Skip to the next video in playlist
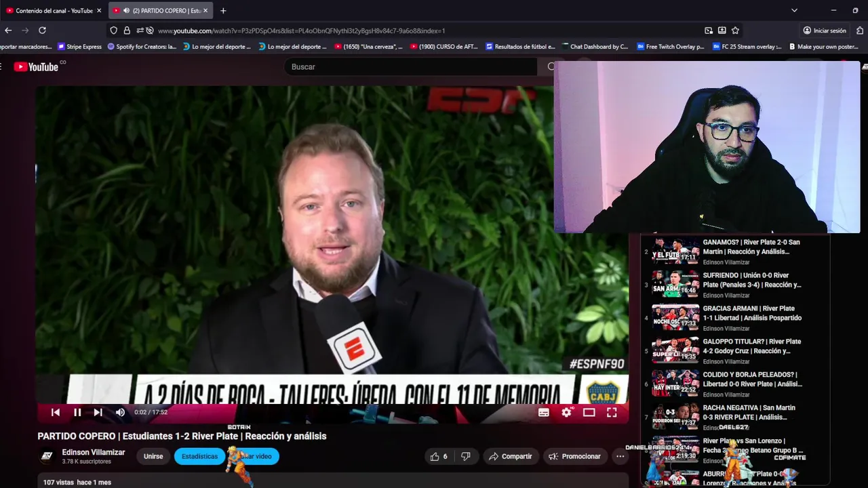The height and width of the screenshot is (488, 868). pos(98,412)
